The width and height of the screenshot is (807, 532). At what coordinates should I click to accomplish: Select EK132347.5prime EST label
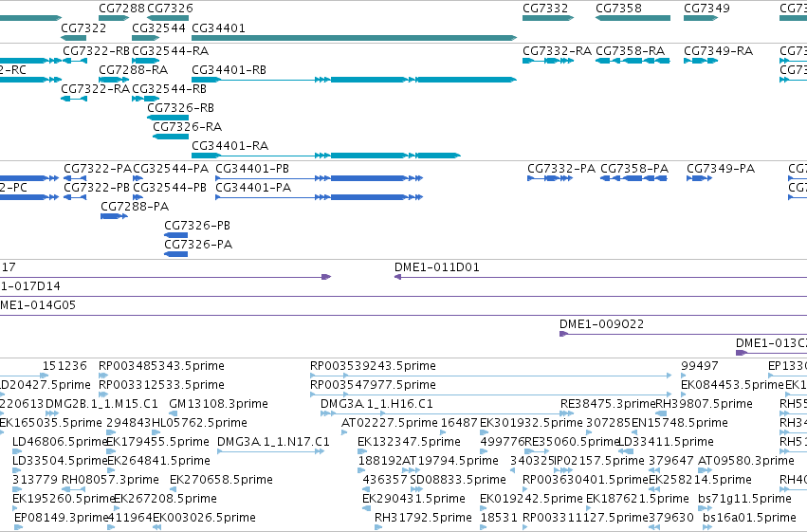[409, 442]
